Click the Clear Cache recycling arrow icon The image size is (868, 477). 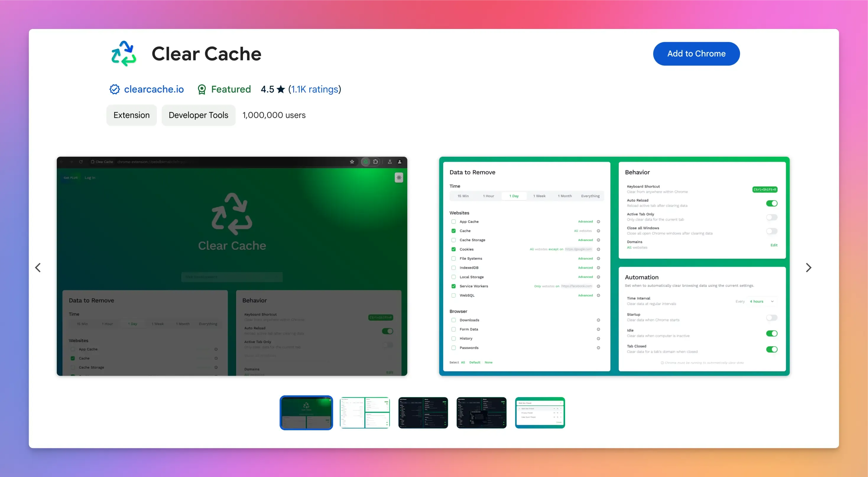[x=123, y=54]
